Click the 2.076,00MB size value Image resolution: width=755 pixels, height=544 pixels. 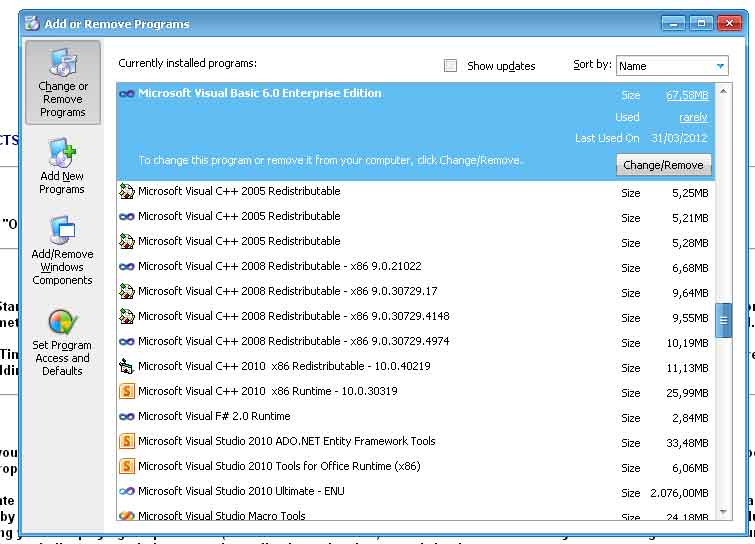point(679,493)
